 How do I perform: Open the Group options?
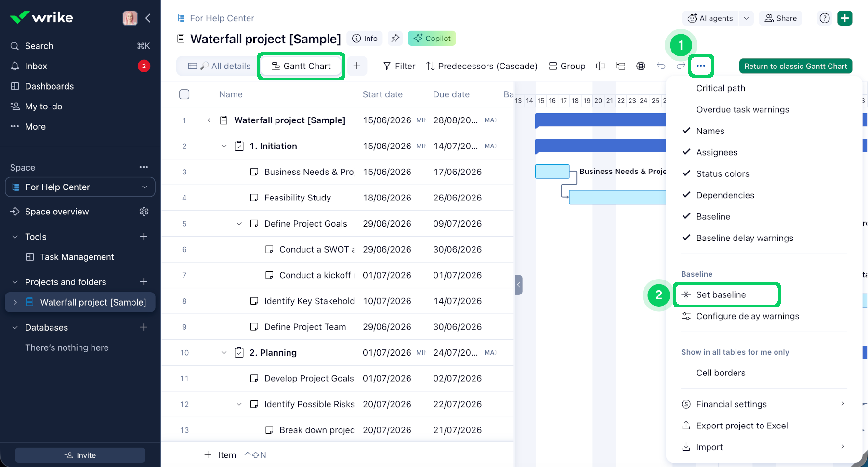(x=567, y=66)
